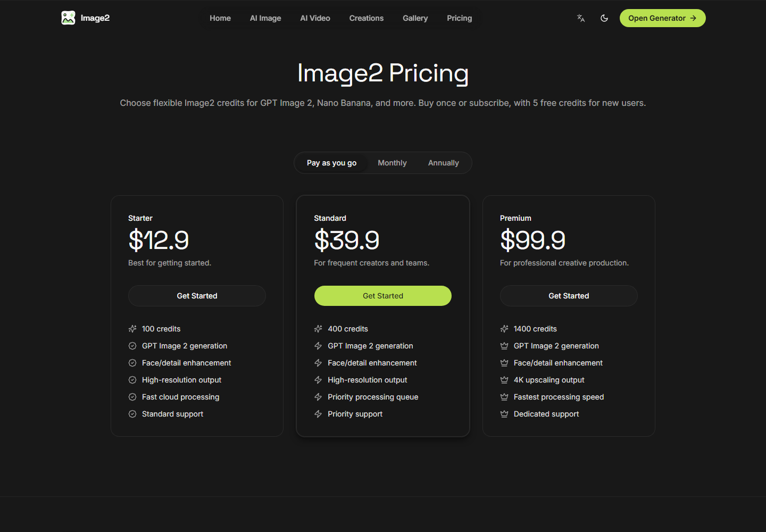Click the $39.9 Standard price
This screenshot has height=532, width=766.
[347, 240]
